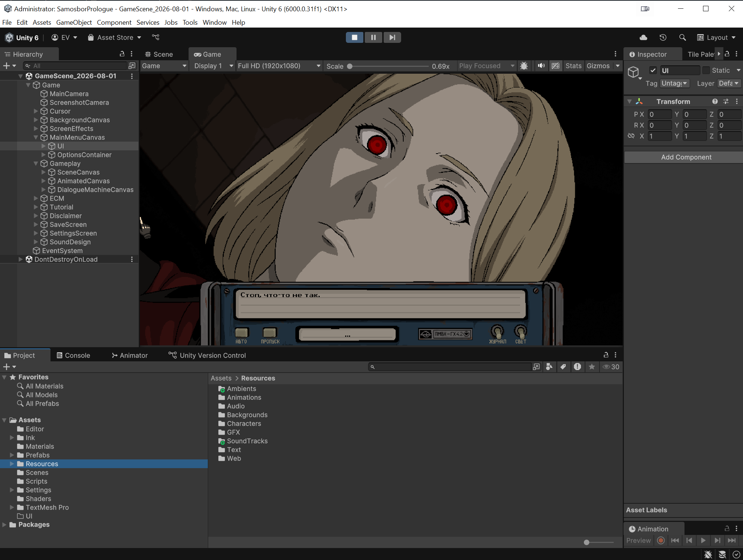The width and height of the screenshot is (743, 560).
Task: Click the Position X input field
Action: click(659, 114)
